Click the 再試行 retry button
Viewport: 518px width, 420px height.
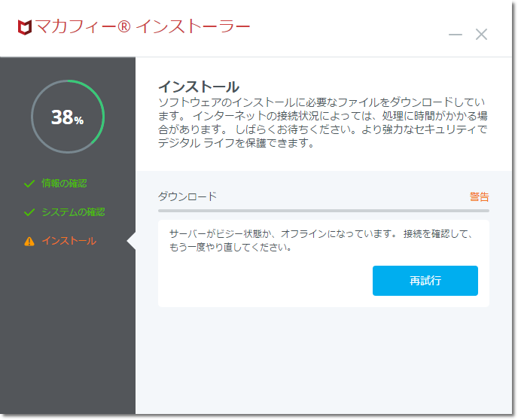[425, 281]
